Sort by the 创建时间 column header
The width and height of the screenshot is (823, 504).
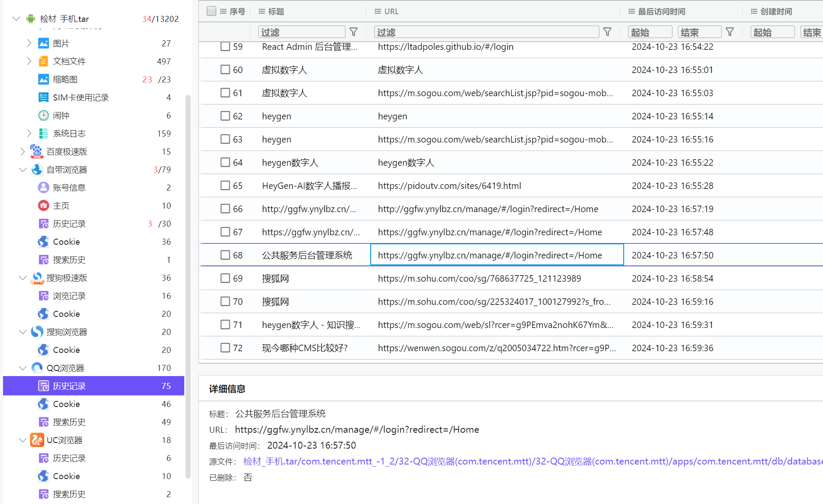[x=776, y=12]
